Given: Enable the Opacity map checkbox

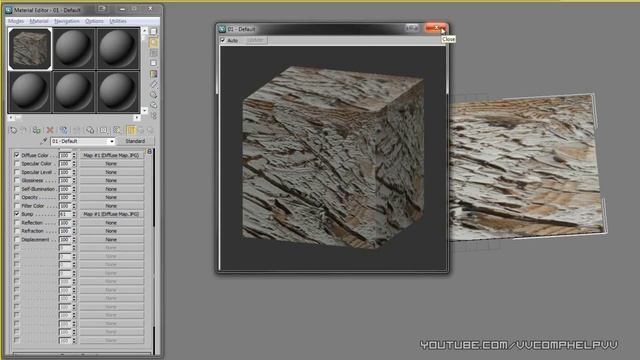Looking at the screenshot, I should [x=17, y=197].
